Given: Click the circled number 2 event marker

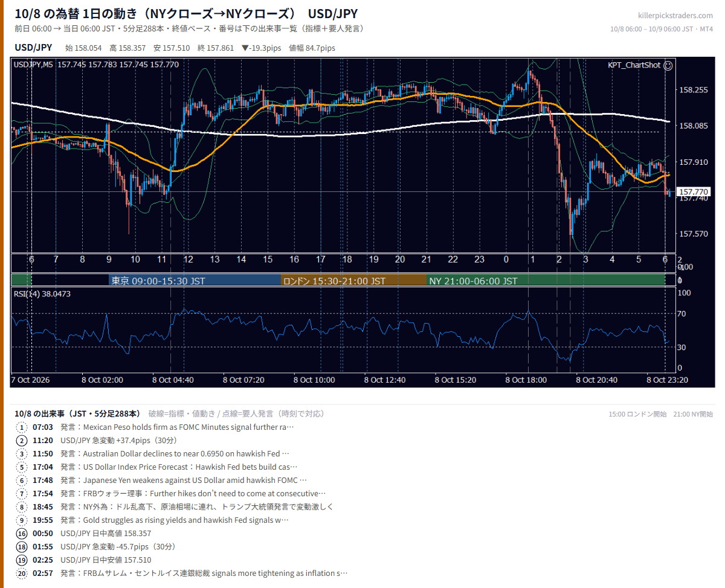Looking at the screenshot, I should coord(22,440).
